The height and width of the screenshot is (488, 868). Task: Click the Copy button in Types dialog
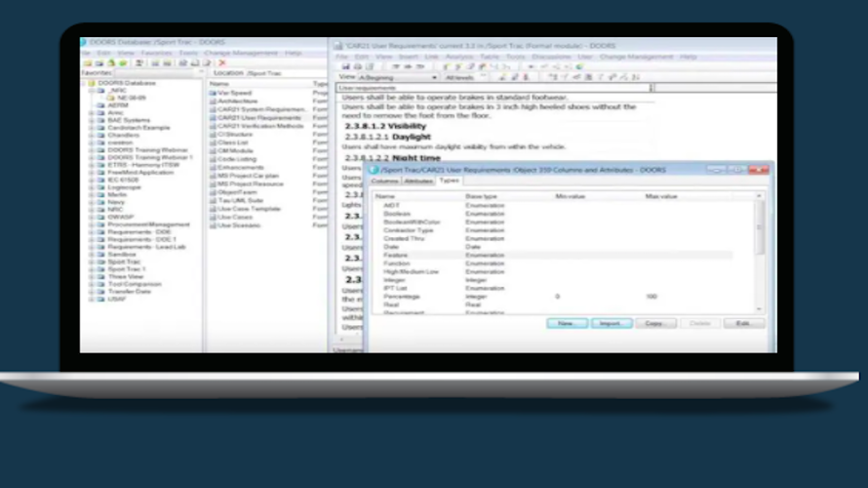(655, 323)
